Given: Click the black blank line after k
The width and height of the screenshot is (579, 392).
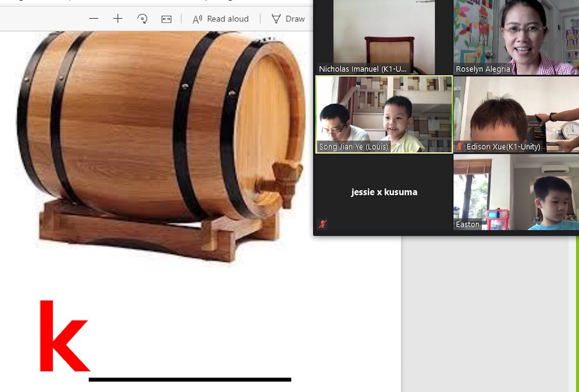Looking at the screenshot, I should coord(189,380).
